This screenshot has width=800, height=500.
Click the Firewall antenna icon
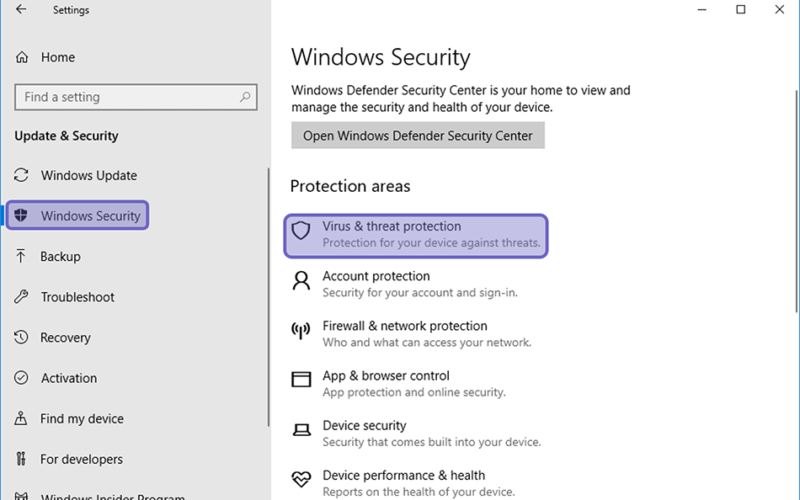click(301, 331)
